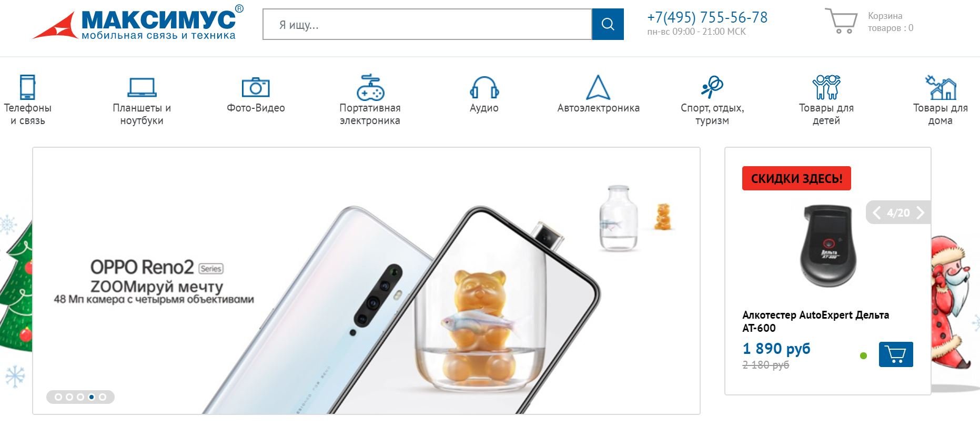This screenshot has height=427, width=980.
Task: Select the Планшеты и ноутбуки laptop icon
Action: coord(142,87)
